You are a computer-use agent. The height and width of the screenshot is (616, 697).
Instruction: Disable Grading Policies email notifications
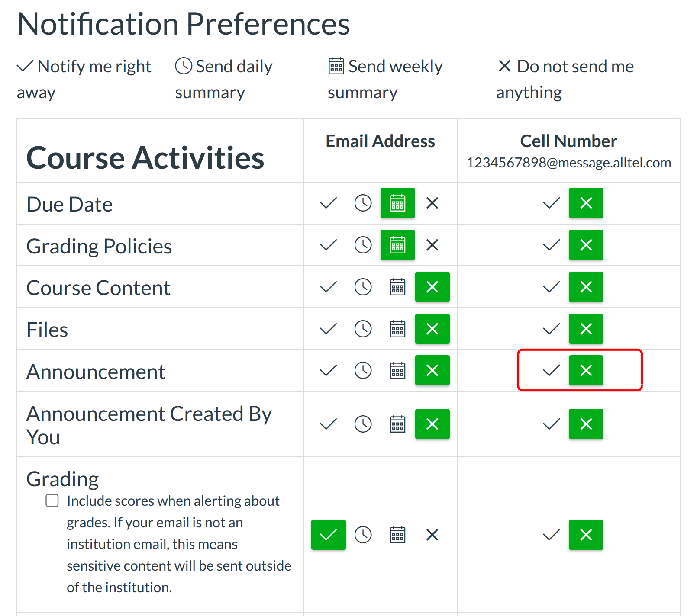pos(432,245)
